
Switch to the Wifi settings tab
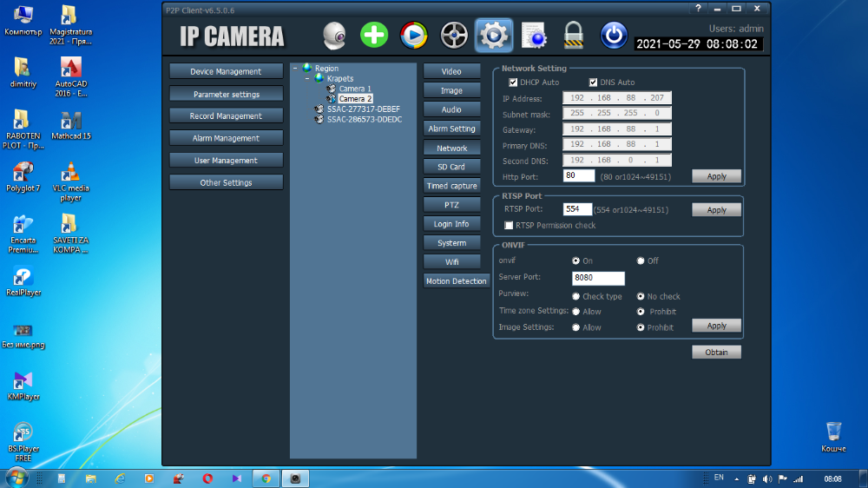(x=451, y=262)
